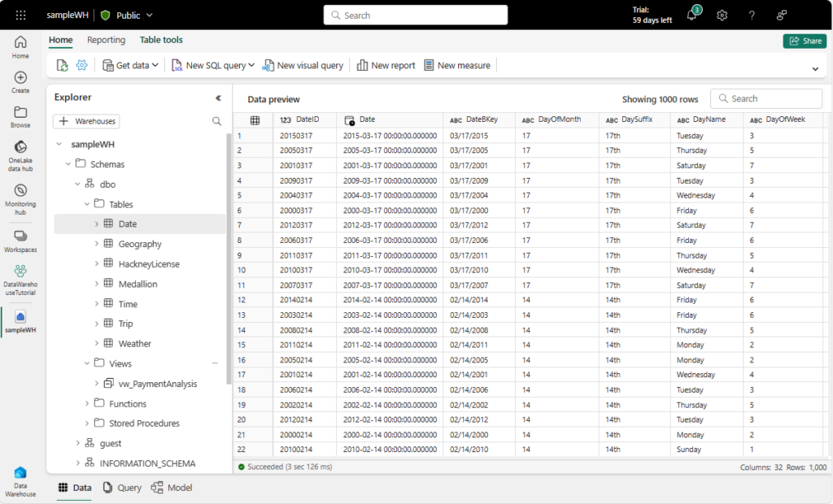Image resolution: width=833 pixels, height=504 pixels.
Task: Open the notifications bell
Action: [691, 15]
